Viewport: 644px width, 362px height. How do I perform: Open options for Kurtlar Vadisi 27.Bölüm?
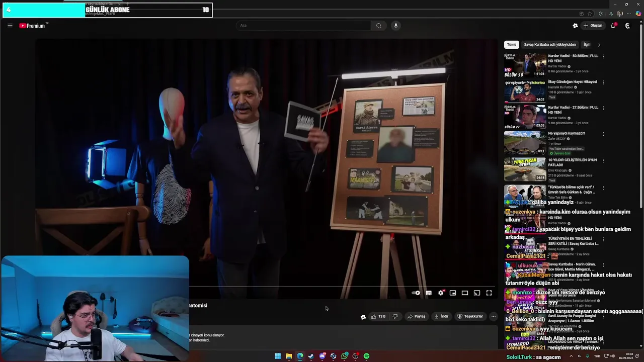pyautogui.click(x=603, y=108)
